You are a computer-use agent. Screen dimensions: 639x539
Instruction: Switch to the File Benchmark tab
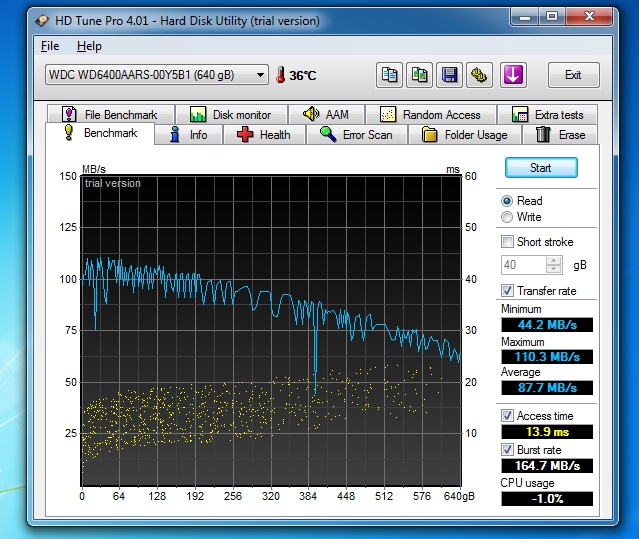point(111,114)
